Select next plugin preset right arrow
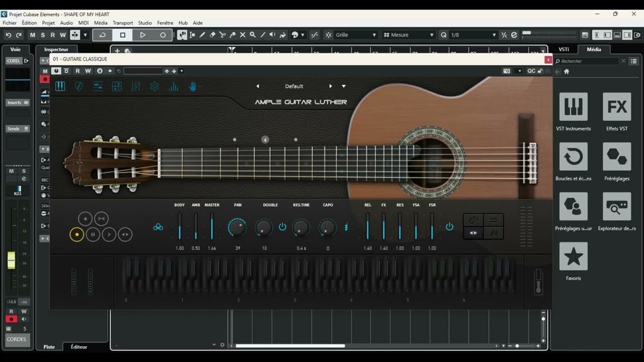Viewport: 644px width, 362px height. point(331,86)
